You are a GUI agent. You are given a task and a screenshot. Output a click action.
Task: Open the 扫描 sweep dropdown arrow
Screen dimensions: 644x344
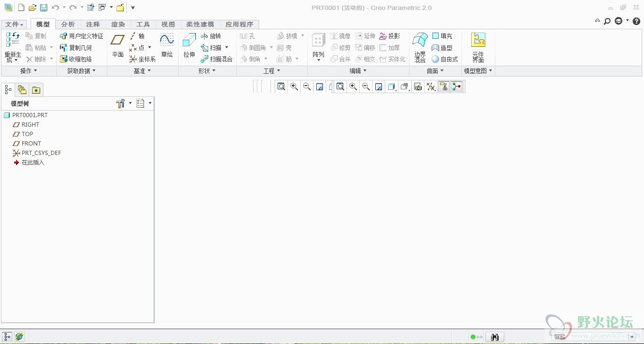(227, 48)
